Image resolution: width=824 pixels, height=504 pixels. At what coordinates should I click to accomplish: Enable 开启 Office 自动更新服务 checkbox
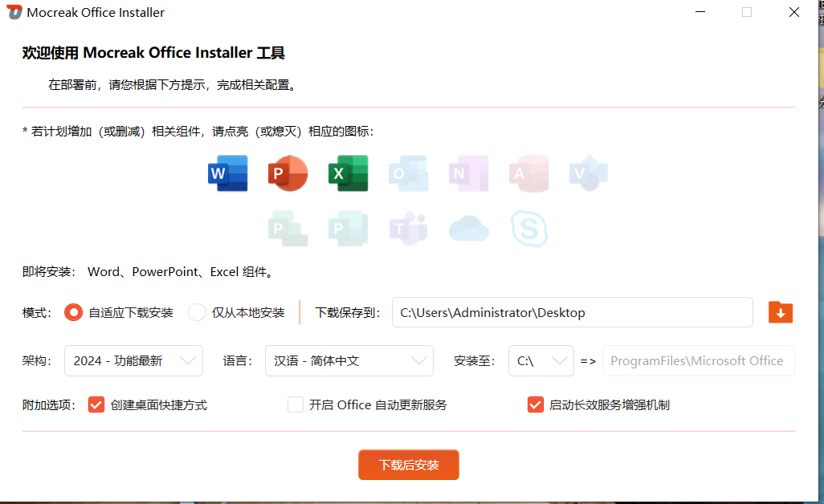pyautogui.click(x=296, y=404)
